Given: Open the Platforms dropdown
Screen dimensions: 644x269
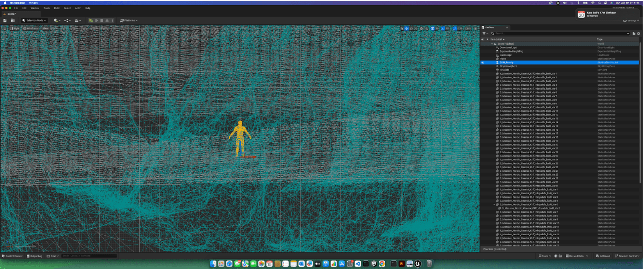Looking at the screenshot, I should 129,20.
